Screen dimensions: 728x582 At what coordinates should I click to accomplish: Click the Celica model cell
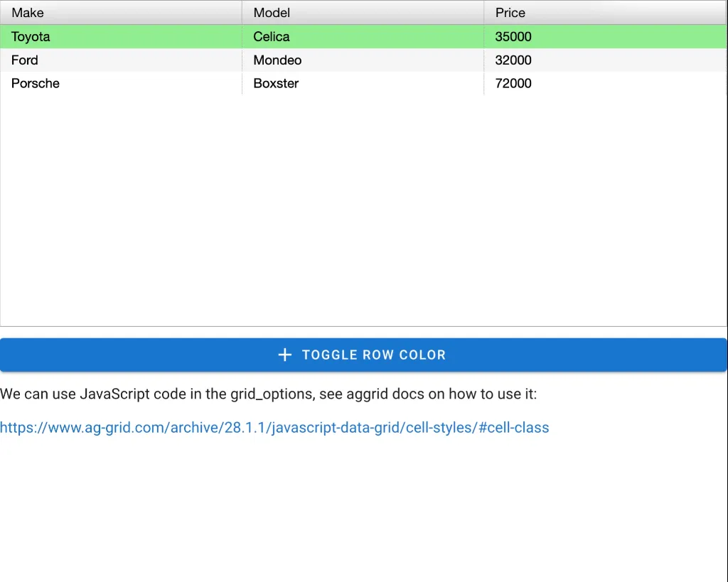pos(272,37)
